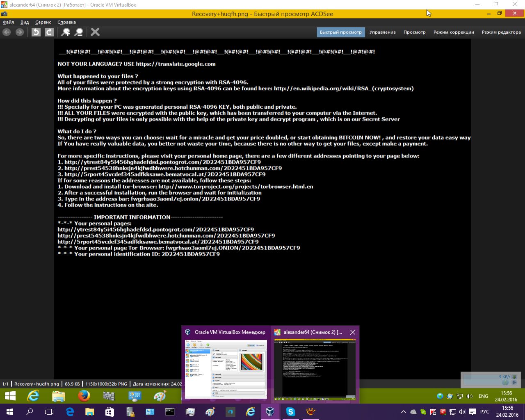Click the guest tray network icon
This screenshot has width=525, height=420.
point(460,396)
